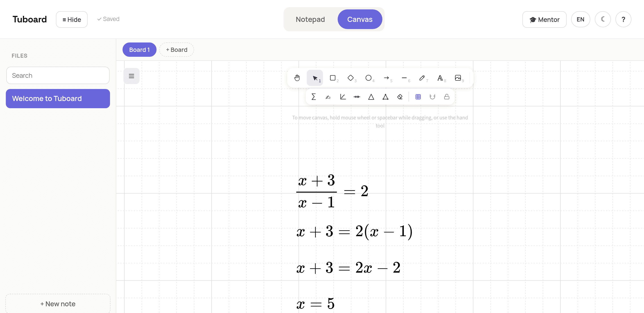
Task: Open the Welcome to Tuboard note
Action: click(x=58, y=99)
